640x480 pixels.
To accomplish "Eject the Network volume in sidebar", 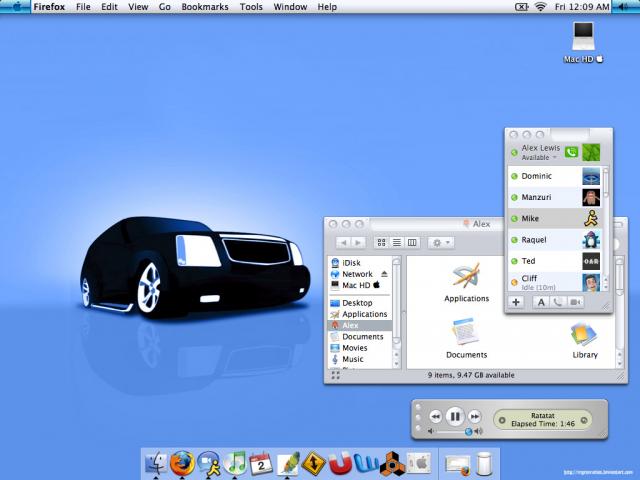I will click(x=384, y=274).
